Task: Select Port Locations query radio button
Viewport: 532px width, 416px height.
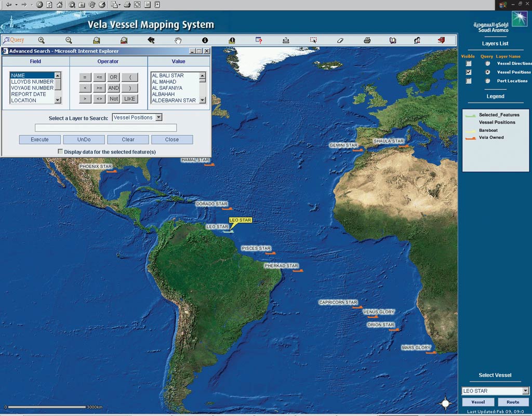Action: 487,81
